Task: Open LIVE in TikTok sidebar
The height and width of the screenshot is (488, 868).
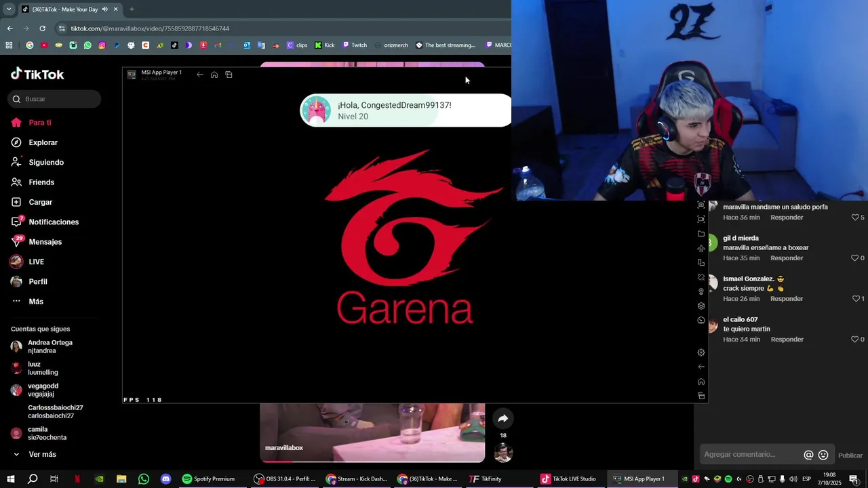Action: (x=27, y=262)
